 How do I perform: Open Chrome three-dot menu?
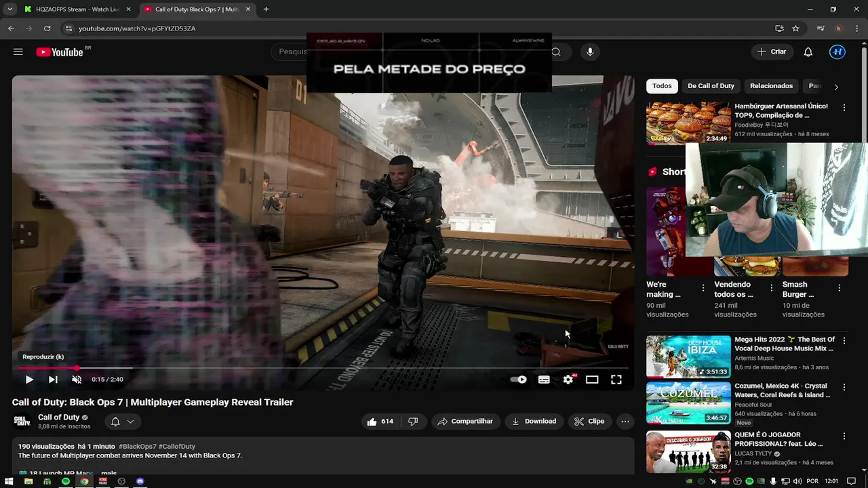tap(856, 28)
